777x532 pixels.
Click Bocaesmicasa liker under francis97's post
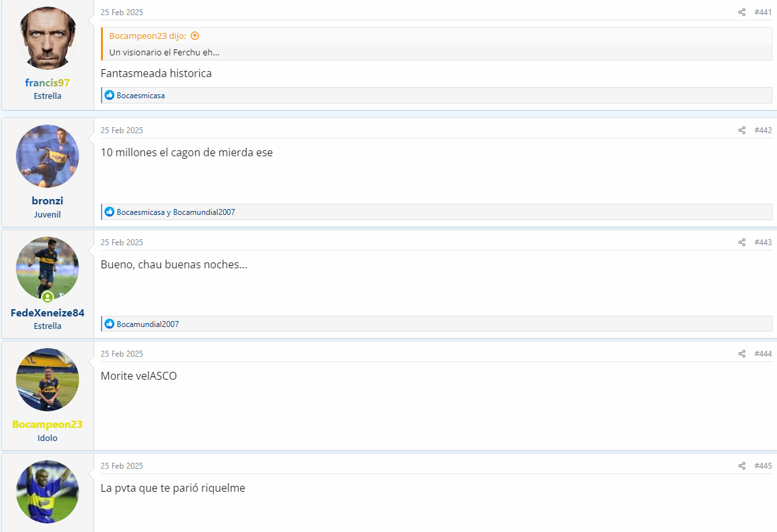[x=140, y=96]
